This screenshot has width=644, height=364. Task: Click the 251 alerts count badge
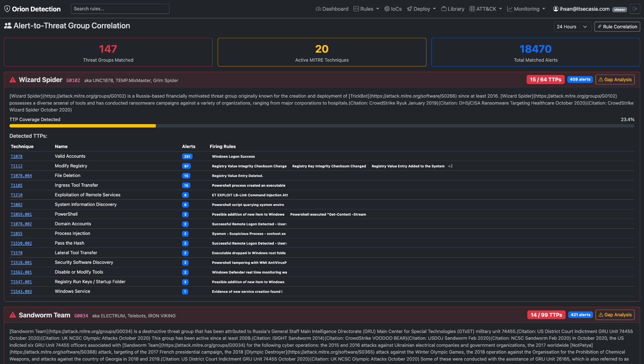187,156
